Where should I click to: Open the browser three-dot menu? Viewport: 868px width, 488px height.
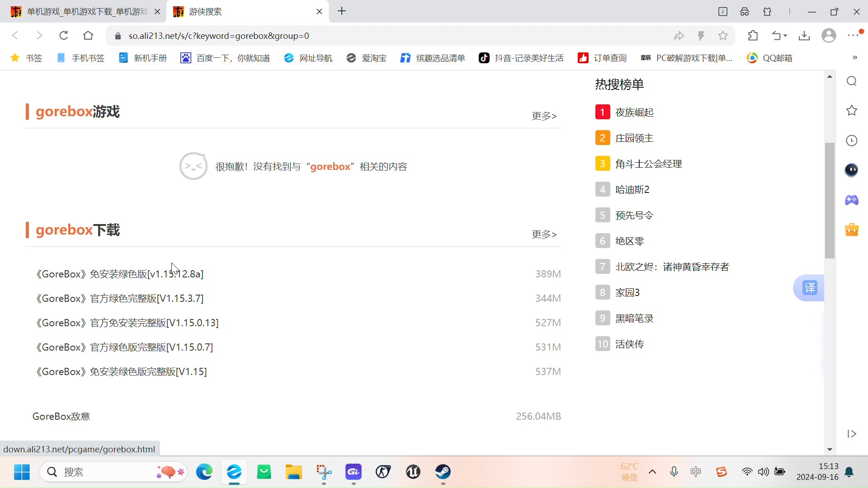point(854,35)
